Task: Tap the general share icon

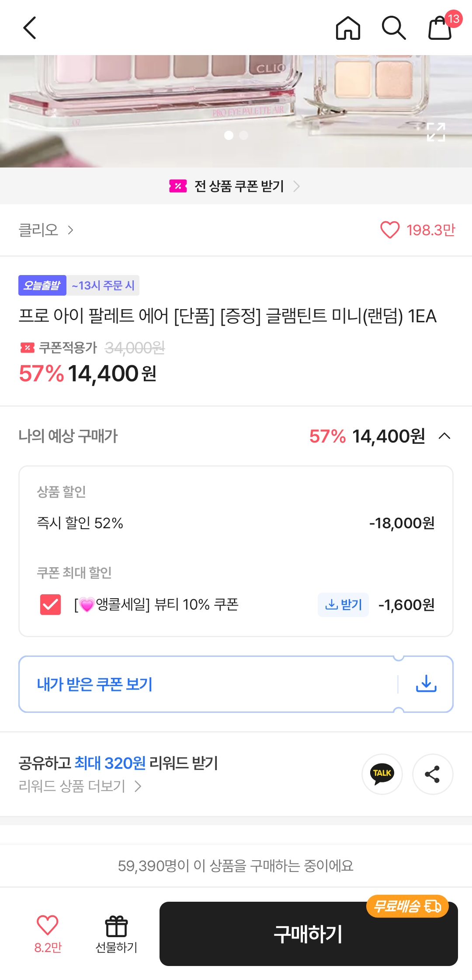Action: click(x=432, y=774)
